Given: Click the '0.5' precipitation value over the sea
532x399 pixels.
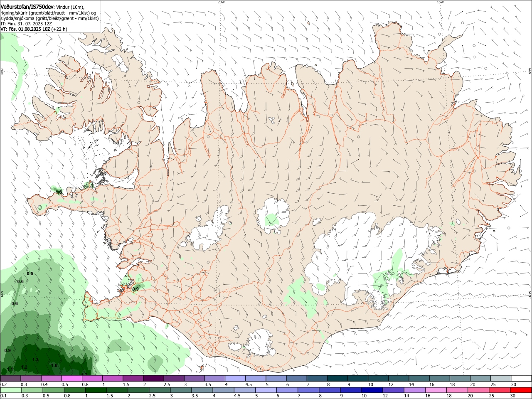Looking at the screenshot, I should (30, 273).
